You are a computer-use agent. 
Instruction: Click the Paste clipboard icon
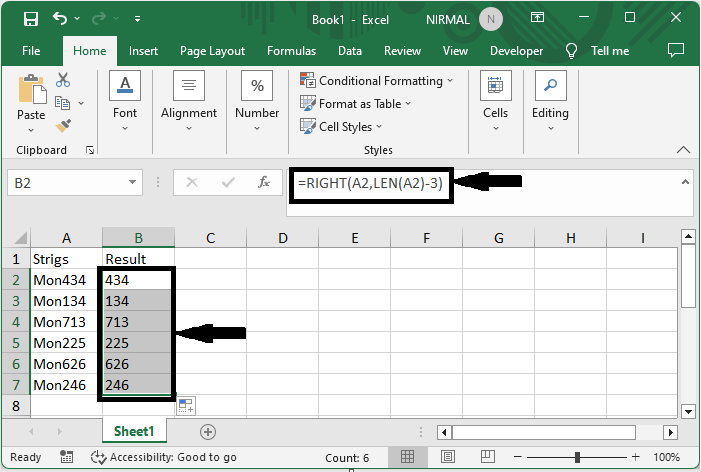tap(32, 89)
